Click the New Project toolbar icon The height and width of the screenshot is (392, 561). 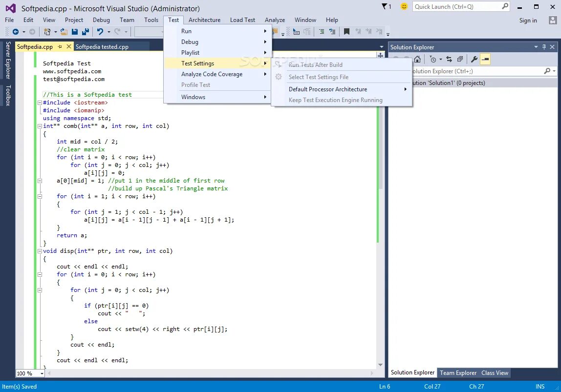pyautogui.click(x=47, y=32)
